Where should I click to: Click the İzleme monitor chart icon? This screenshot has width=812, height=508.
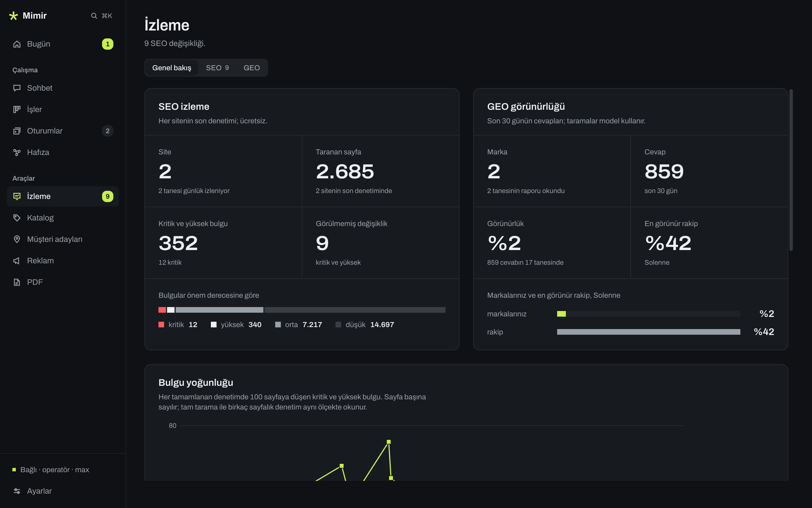pyautogui.click(x=17, y=196)
